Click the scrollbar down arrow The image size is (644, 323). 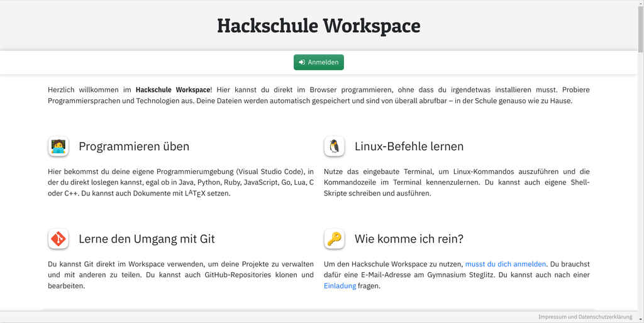(x=640, y=319)
